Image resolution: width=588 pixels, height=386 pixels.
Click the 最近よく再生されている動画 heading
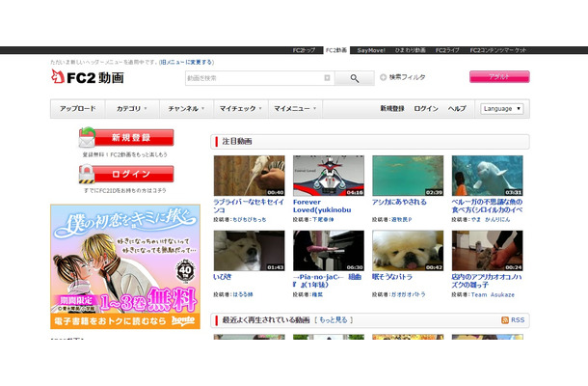(266, 320)
